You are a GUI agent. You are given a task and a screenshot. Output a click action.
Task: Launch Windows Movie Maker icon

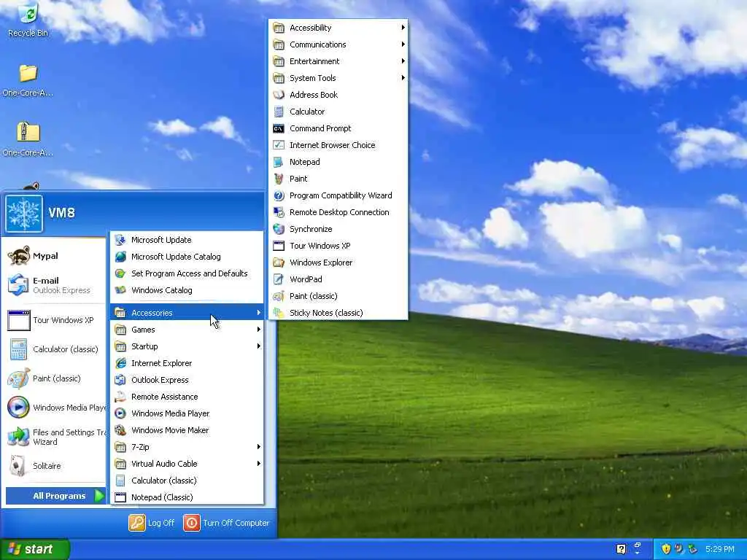point(120,430)
